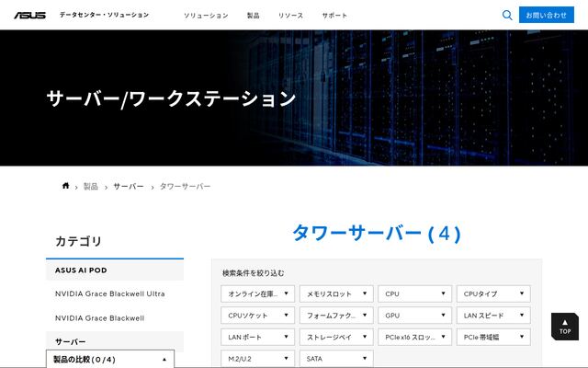Click the サーバー/ワークステーション banner title

171,98
